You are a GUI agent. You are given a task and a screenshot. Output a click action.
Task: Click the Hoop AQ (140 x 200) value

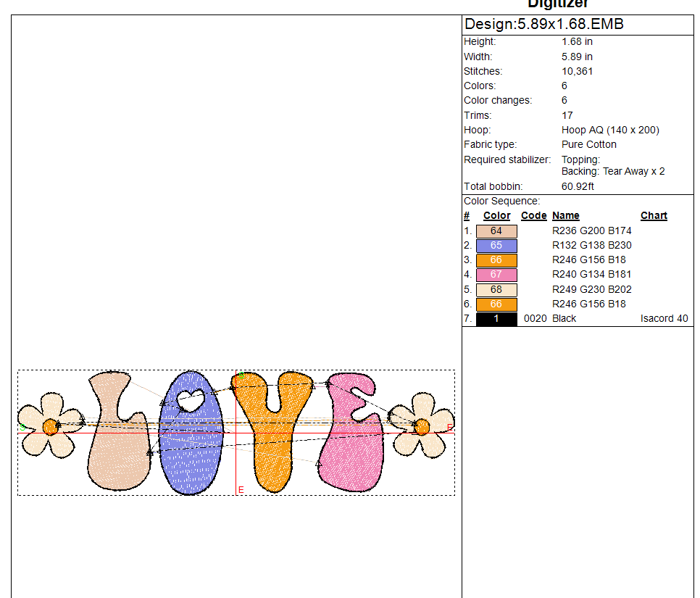(610, 130)
